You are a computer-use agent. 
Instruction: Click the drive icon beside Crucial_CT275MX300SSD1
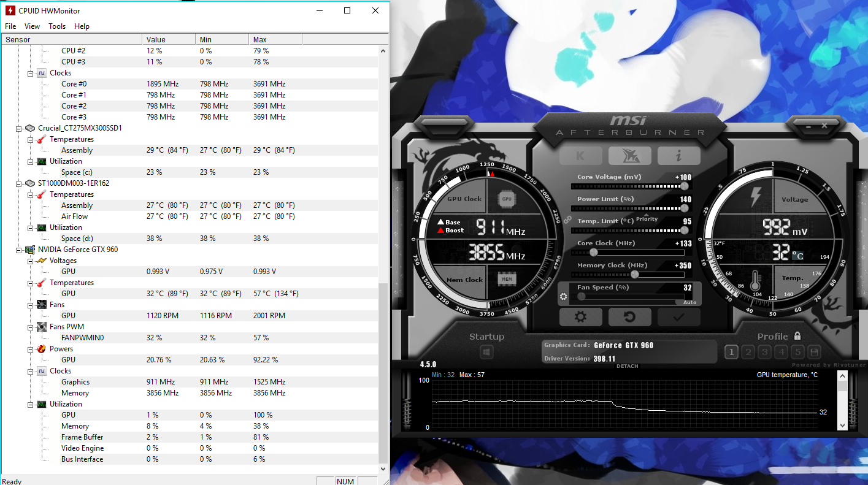(x=30, y=128)
